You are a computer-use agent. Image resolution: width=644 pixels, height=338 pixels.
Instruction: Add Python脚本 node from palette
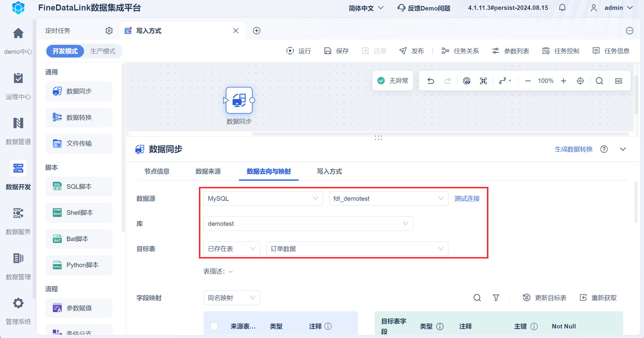click(79, 265)
